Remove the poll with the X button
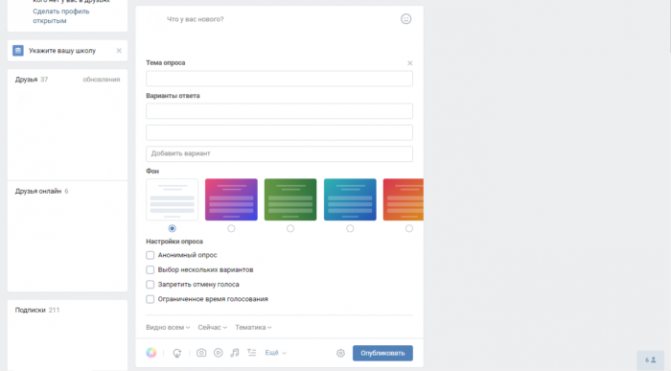 click(x=410, y=63)
